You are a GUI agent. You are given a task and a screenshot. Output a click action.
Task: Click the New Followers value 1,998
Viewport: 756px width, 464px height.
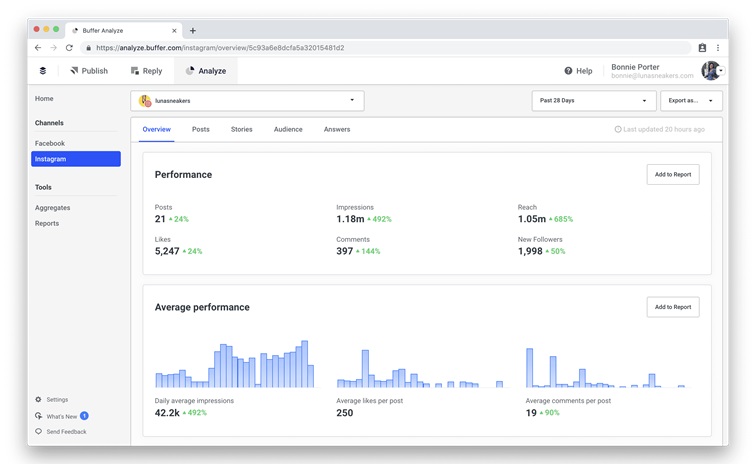(x=530, y=251)
